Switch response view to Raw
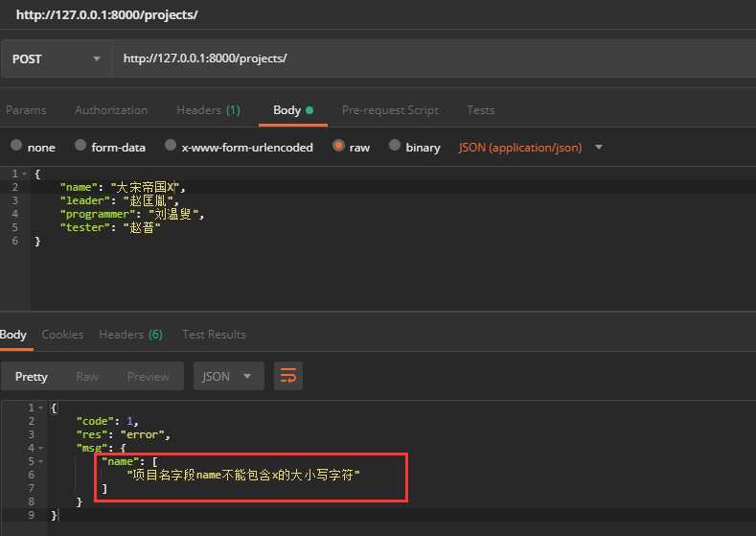 click(87, 376)
